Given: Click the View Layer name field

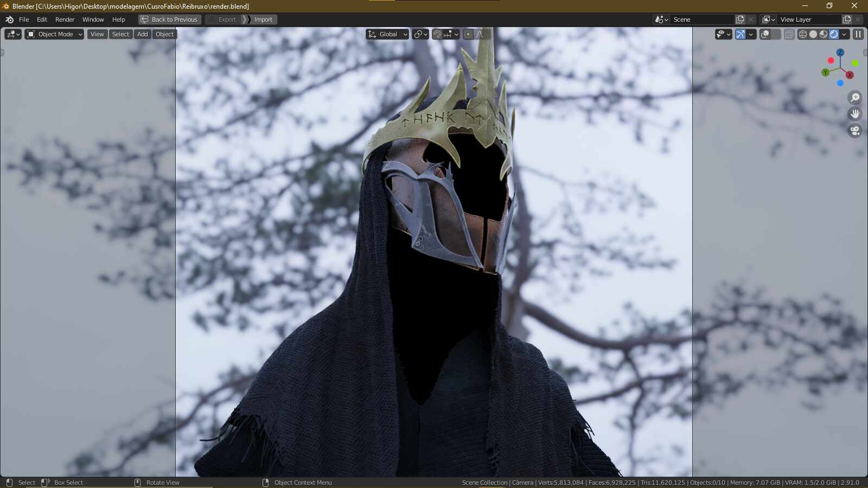Looking at the screenshot, I should (809, 20).
